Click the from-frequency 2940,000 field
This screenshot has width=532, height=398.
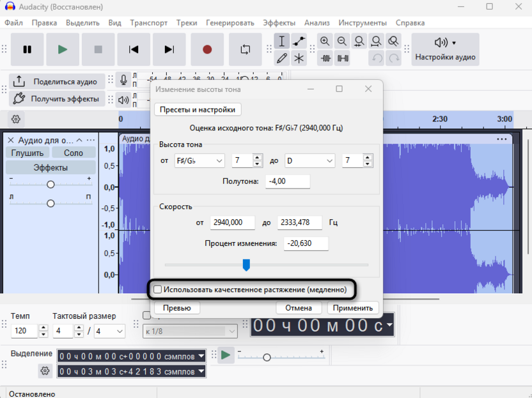[232, 223]
